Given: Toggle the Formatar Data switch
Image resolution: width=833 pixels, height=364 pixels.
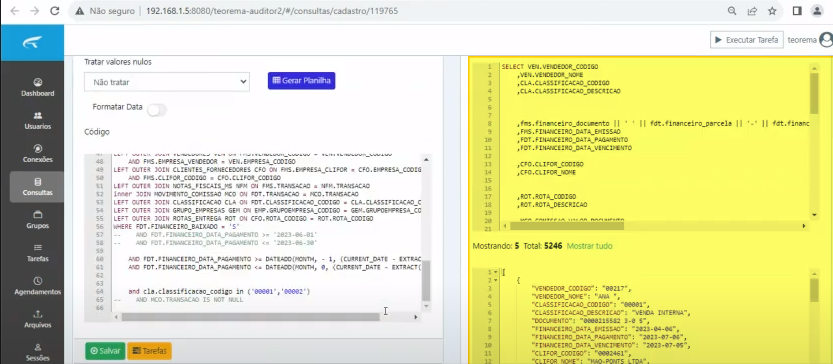Looking at the screenshot, I should (x=157, y=110).
